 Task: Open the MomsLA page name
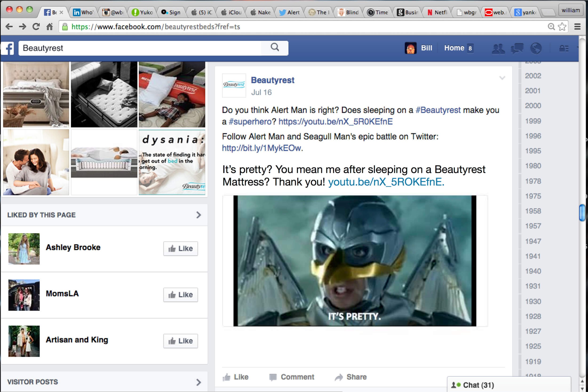point(62,293)
